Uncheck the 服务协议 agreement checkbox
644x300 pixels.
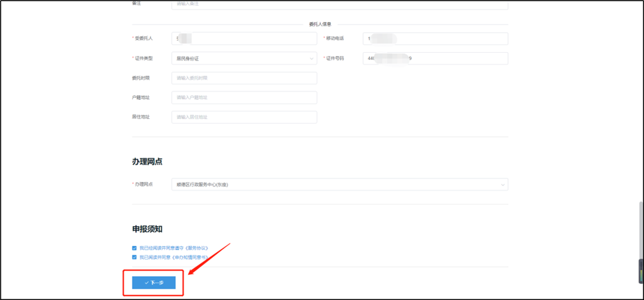tap(135, 248)
